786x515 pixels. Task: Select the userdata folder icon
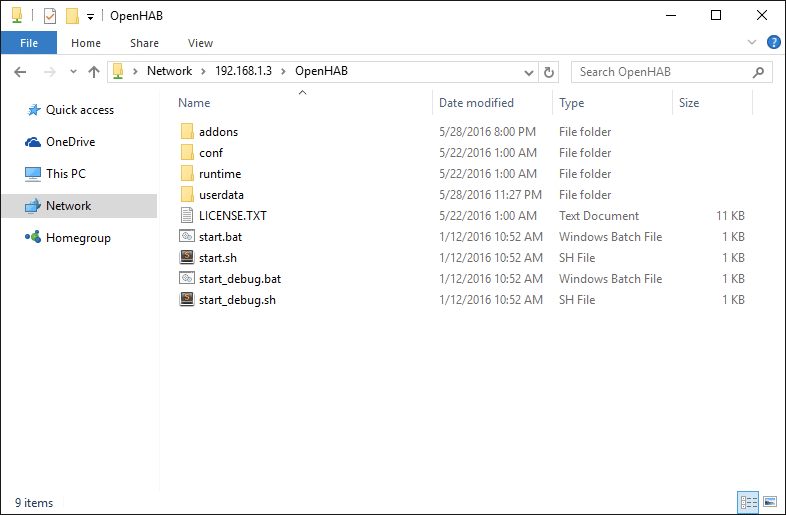[187, 195]
